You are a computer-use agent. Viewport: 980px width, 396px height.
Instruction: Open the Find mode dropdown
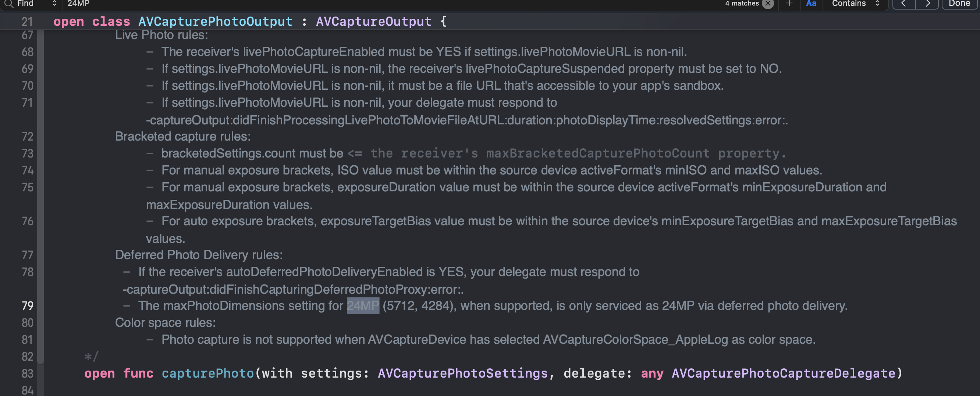click(x=36, y=3)
